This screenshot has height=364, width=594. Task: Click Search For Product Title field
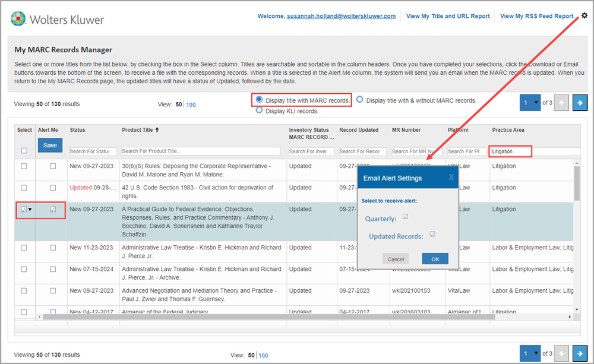(x=201, y=151)
